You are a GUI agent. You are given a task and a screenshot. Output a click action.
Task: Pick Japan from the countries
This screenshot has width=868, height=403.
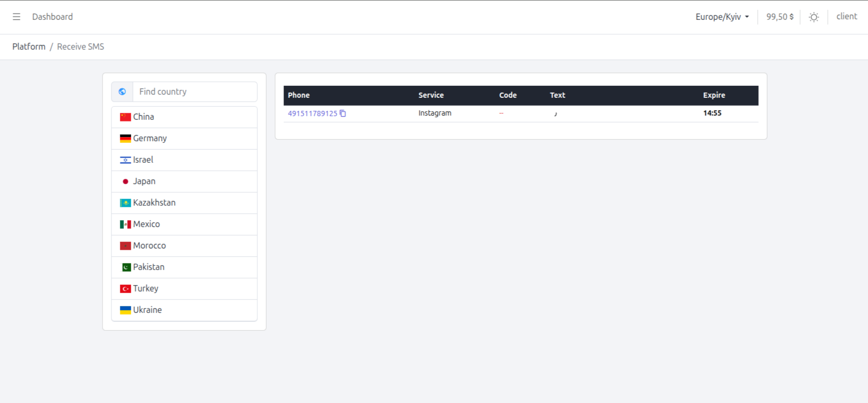click(144, 182)
